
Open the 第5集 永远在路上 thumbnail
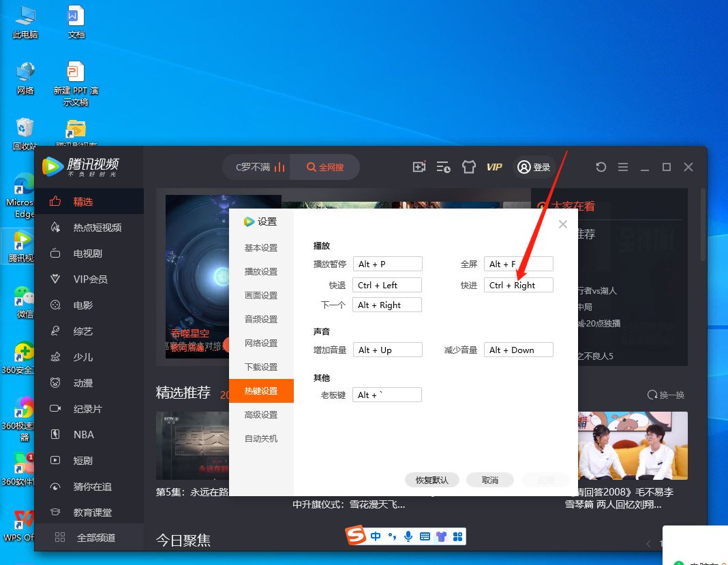(193, 446)
